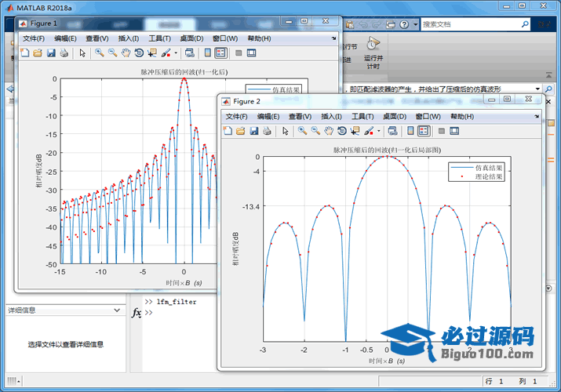Viewport: 561px width, 392px height.
Task: Toggle Insert Legend in Figure 1 toolbar
Action: point(220,53)
